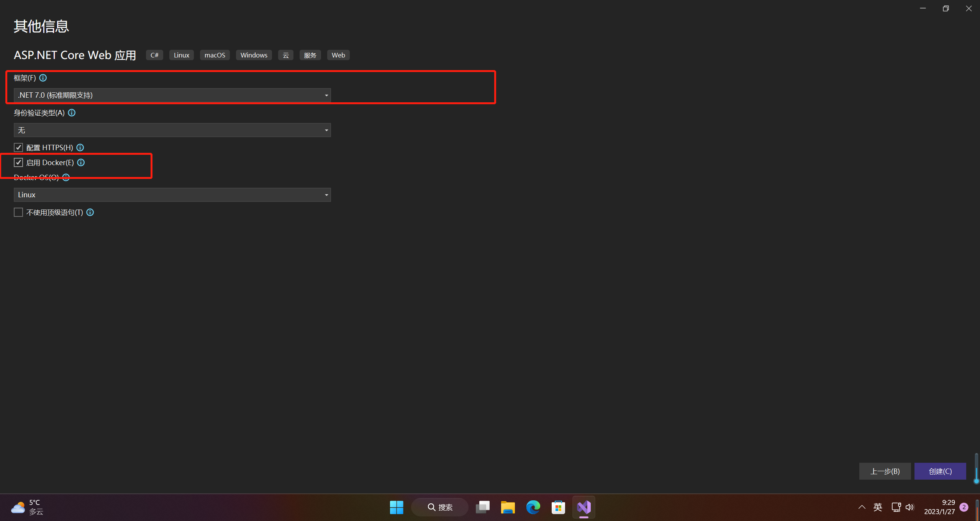The height and width of the screenshot is (521, 980).
Task: Click the info icon next to 配置 HTTPS(H)
Action: (80, 147)
